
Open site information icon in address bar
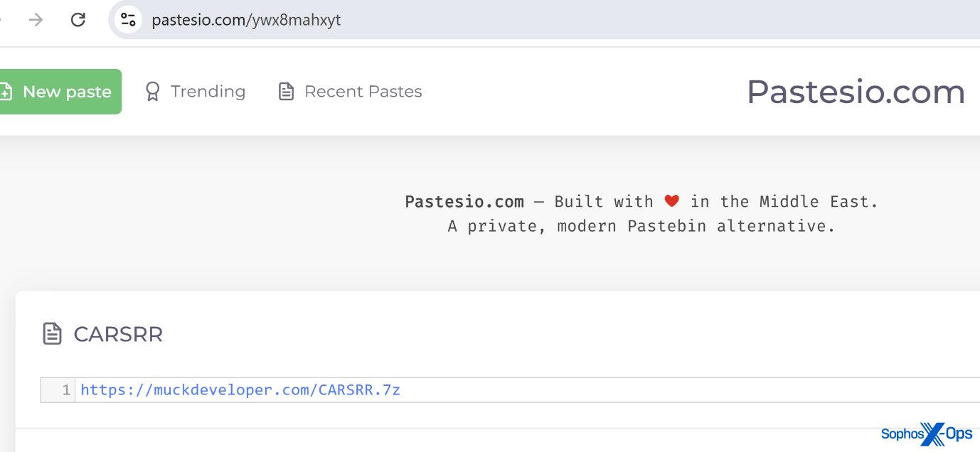pos(128,20)
